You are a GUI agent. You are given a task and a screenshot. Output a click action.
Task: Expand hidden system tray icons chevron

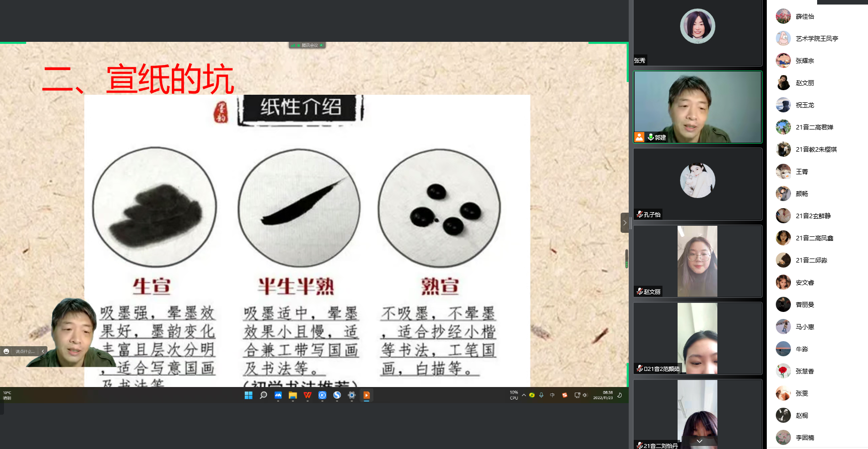pos(524,395)
